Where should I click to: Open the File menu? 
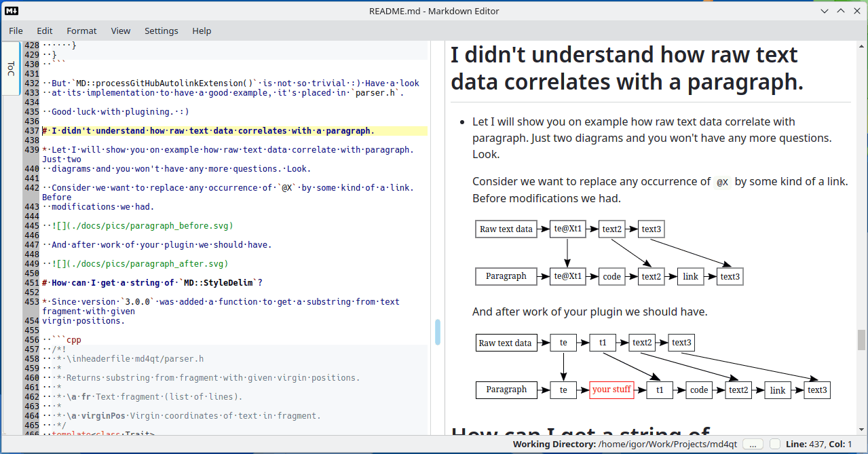click(16, 31)
